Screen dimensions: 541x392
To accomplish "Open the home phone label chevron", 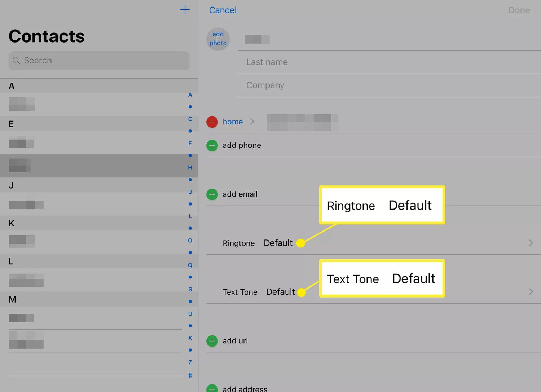I will pyautogui.click(x=252, y=122).
